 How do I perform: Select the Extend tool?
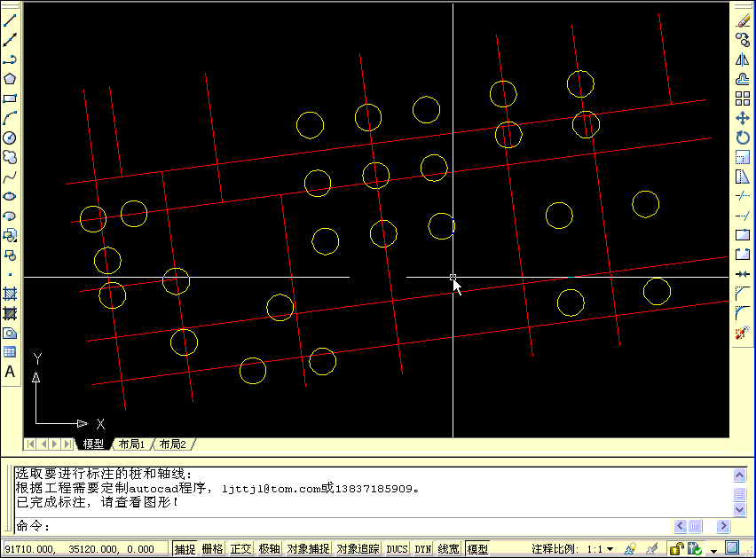point(743,216)
